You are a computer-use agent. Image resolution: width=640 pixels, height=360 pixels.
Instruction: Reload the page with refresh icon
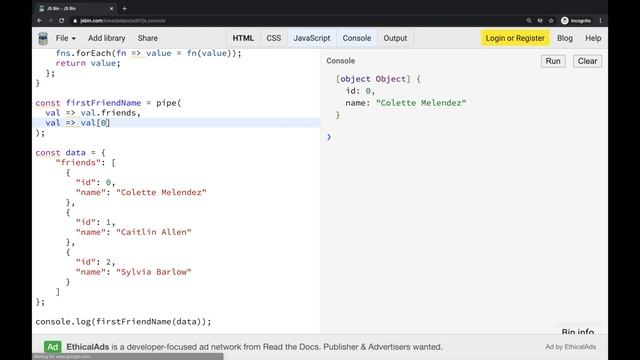pos(62,20)
